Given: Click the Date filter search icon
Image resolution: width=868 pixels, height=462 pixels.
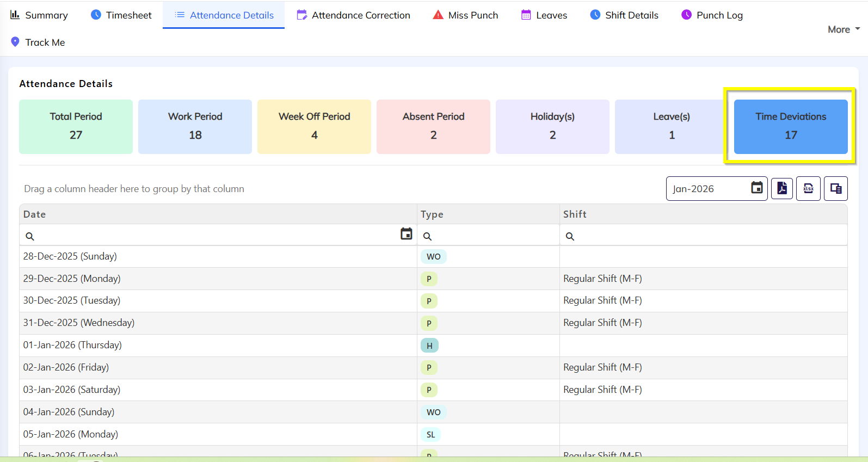Looking at the screenshot, I should tap(30, 236).
